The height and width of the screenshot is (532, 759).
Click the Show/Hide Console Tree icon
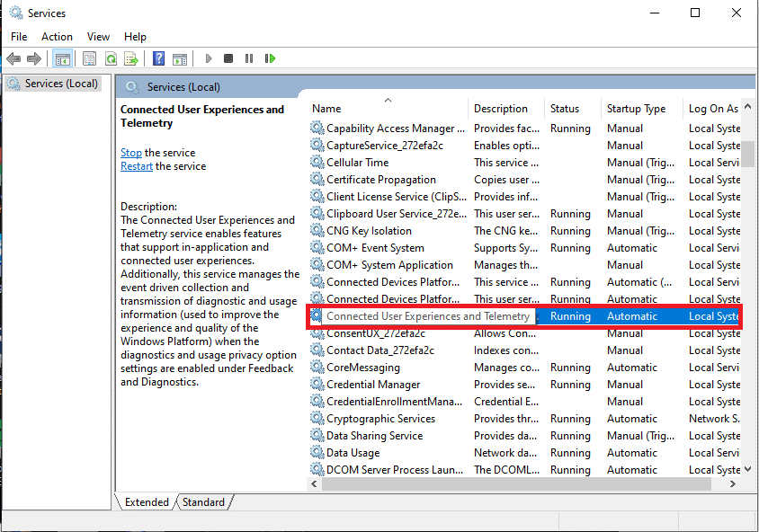click(x=62, y=58)
